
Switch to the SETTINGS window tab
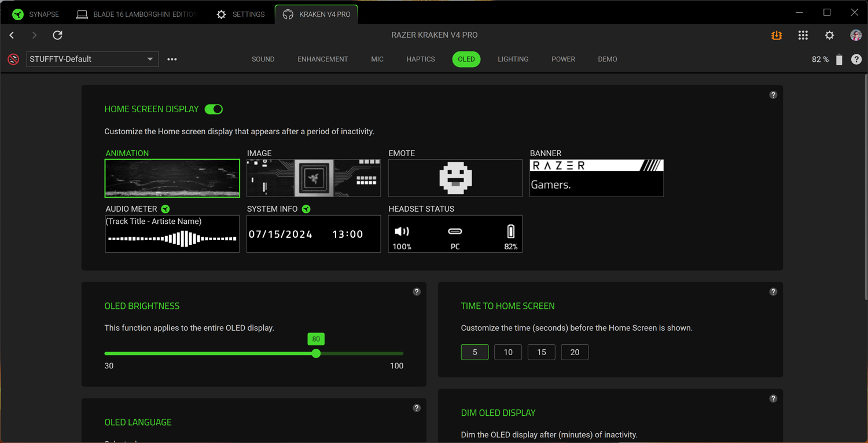click(240, 14)
